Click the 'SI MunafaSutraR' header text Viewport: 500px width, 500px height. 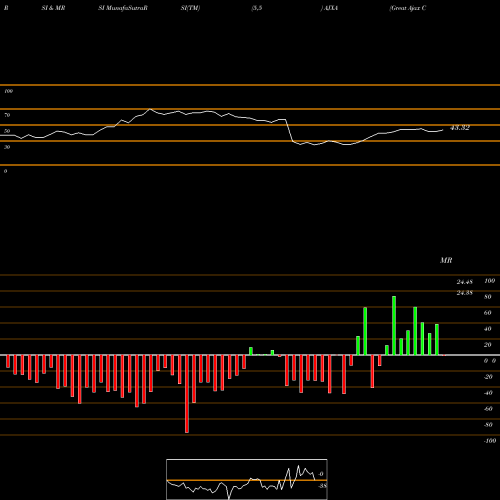pyautogui.click(x=123, y=8)
